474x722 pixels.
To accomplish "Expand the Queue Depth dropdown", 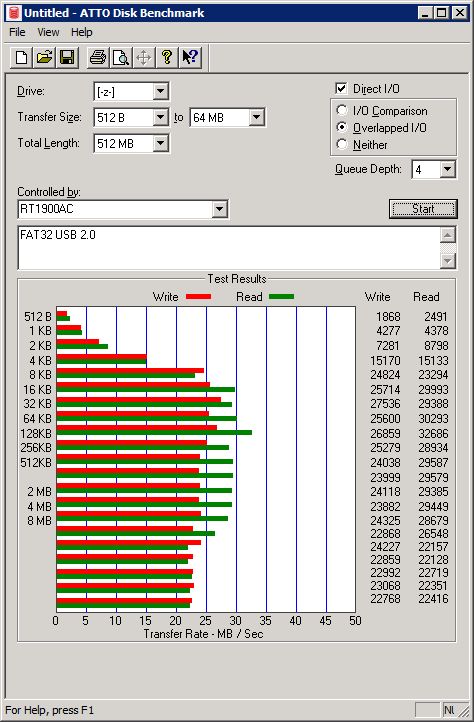I will coord(447,169).
